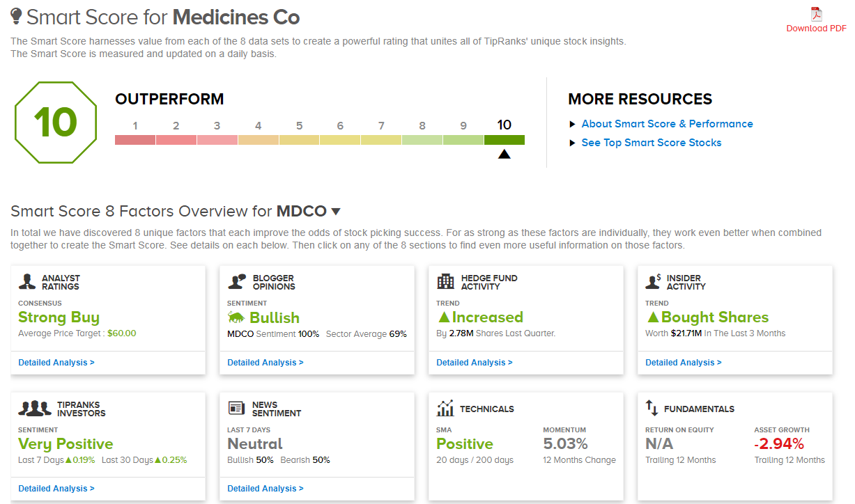Click the Blogger Opinions speech-bubble icon
Viewport: 855px width, 504px height.
tap(237, 281)
